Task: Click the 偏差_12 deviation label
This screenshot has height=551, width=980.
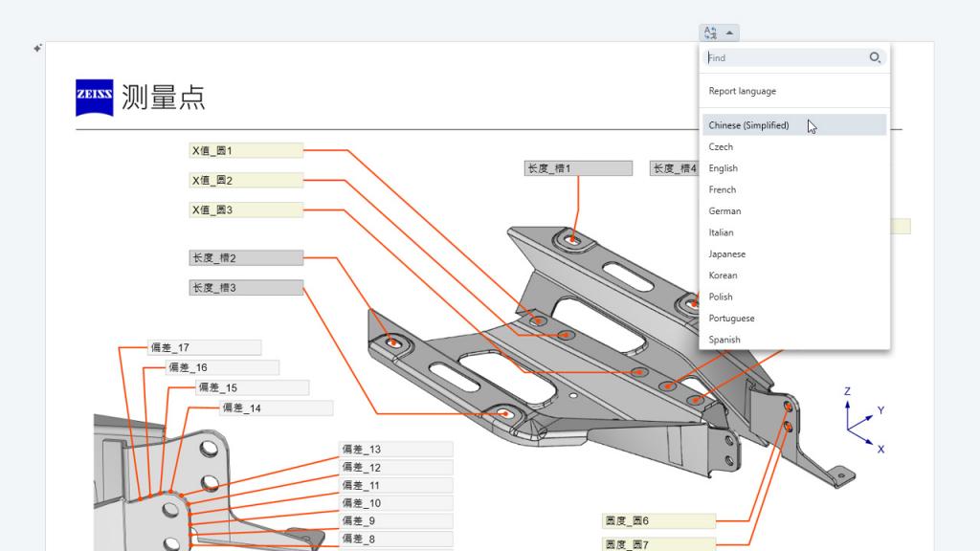Action: pos(395,467)
